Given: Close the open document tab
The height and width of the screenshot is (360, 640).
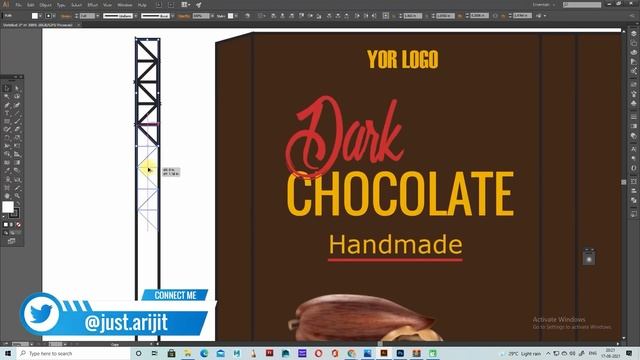Looking at the screenshot, I should [78, 25].
